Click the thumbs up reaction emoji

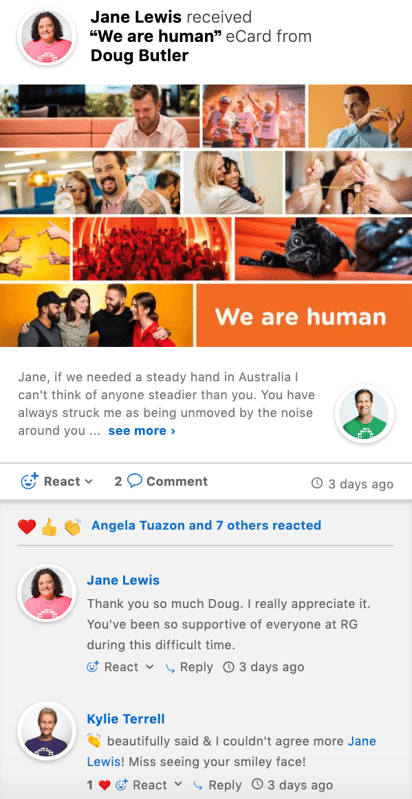click(x=49, y=526)
